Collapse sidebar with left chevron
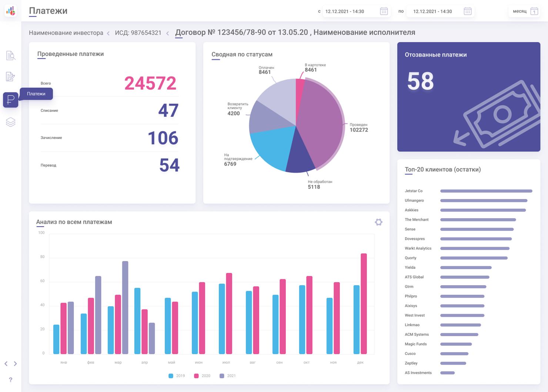The width and height of the screenshot is (548, 392). (6, 364)
